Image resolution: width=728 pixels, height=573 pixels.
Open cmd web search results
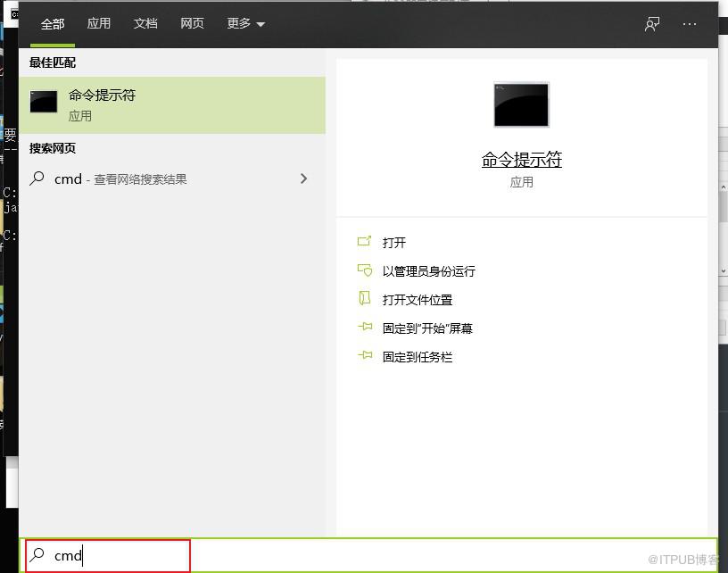(x=172, y=179)
